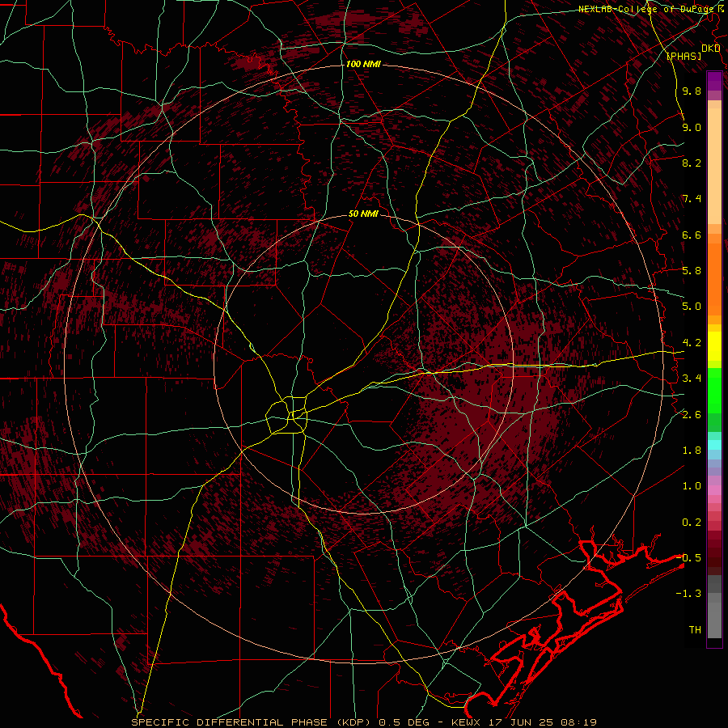The image size is (728, 728).
Task: Pick the yellow color bar segment
Action: point(714,346)
